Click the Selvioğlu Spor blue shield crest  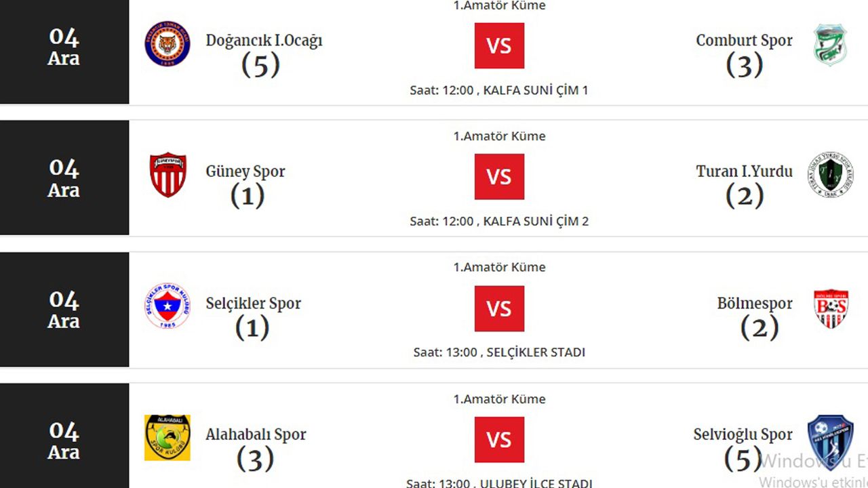pos(830,442)
